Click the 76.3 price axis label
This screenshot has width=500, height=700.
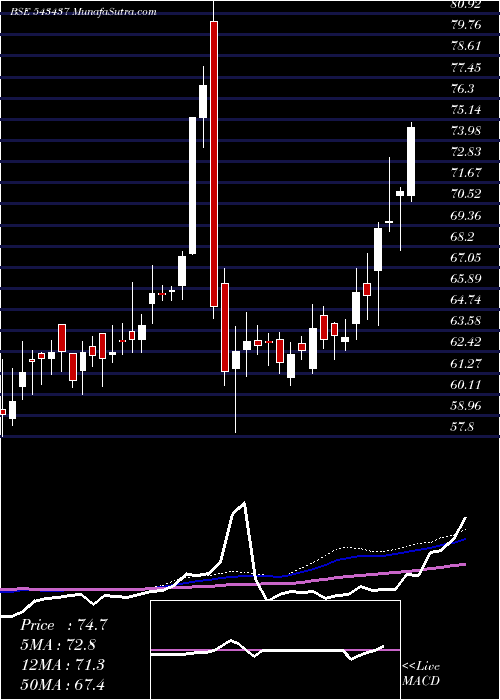(x=464, y=88)
